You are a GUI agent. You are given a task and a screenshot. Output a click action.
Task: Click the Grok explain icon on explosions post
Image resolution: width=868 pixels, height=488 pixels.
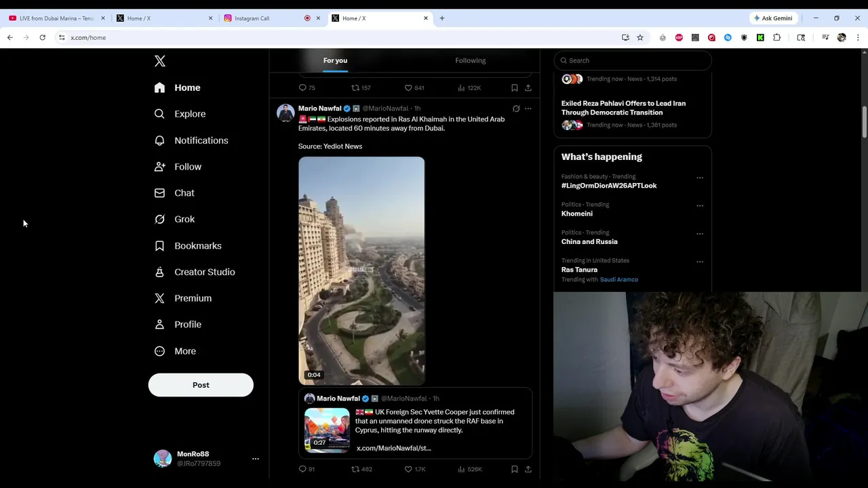[x=516, y=108]
